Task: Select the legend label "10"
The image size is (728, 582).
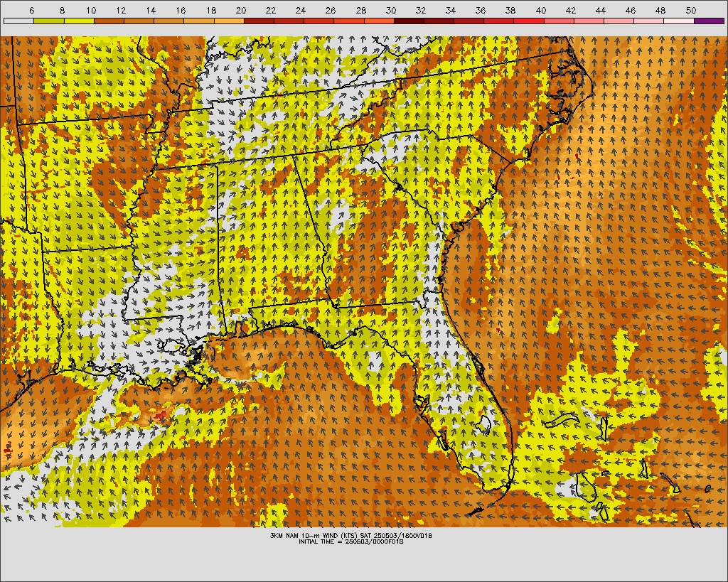Action: pyautogui.click(x=91, y=11)
